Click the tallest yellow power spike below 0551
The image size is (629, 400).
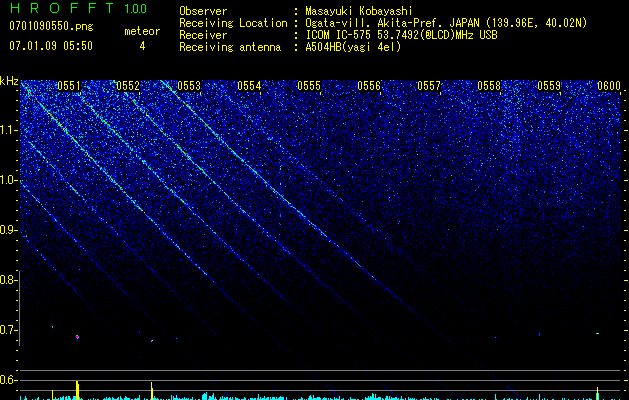77,390
